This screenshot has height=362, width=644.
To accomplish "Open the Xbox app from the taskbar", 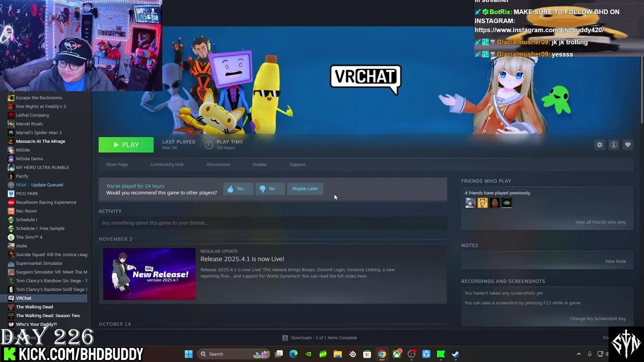I will pos(397,354).
